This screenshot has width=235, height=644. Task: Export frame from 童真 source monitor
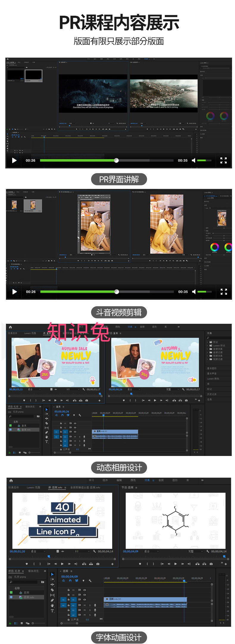(87, 400)
